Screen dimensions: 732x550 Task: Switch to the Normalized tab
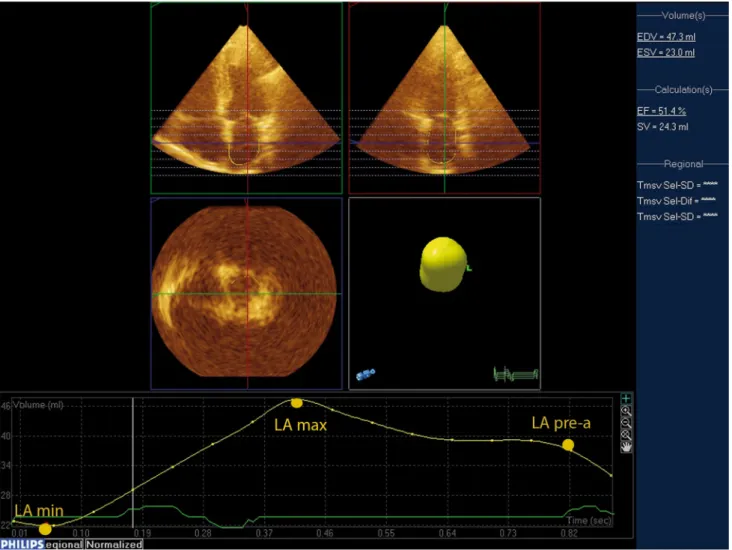pyautogui.click(x=114, y=544)
